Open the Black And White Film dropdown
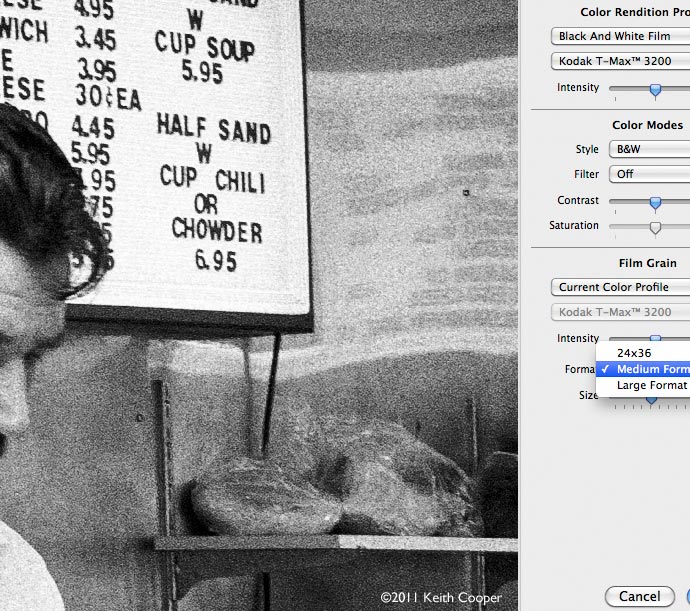The width and height of the screenshot is (690, 611). (x=620, y=36)
